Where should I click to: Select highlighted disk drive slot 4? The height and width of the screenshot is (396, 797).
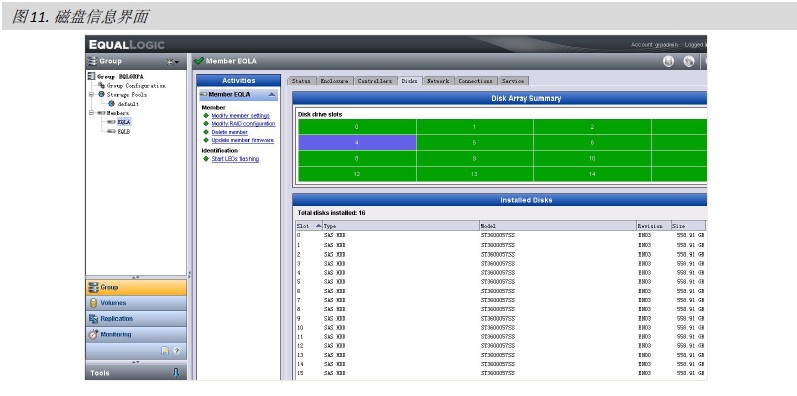click(357, 143)
